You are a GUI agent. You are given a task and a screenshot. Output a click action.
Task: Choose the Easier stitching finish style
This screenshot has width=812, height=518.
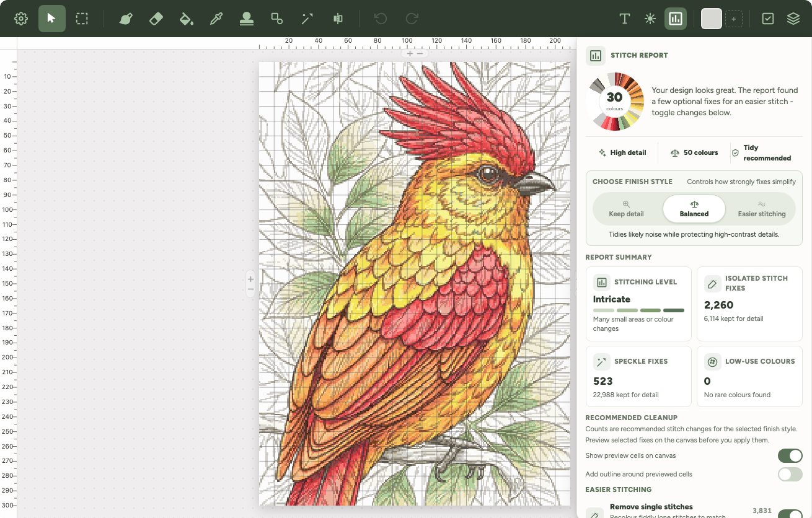(x=762, y=209)
